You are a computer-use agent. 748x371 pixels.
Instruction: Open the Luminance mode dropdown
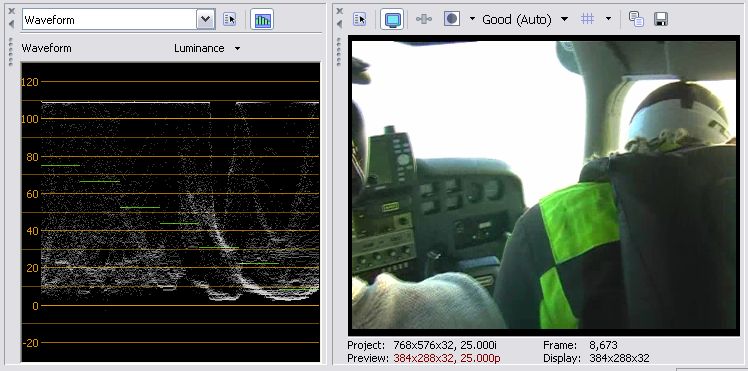tap(208, 48)
